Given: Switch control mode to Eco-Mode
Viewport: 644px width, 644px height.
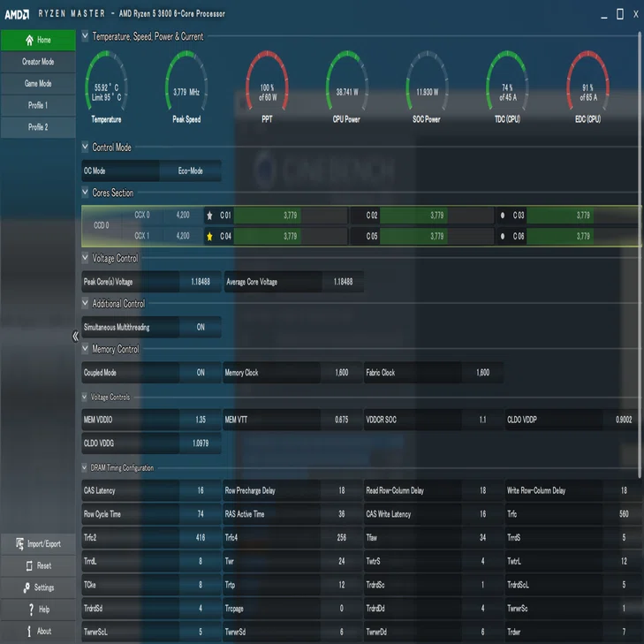Looking at the screenshot, I should [191, 170].
